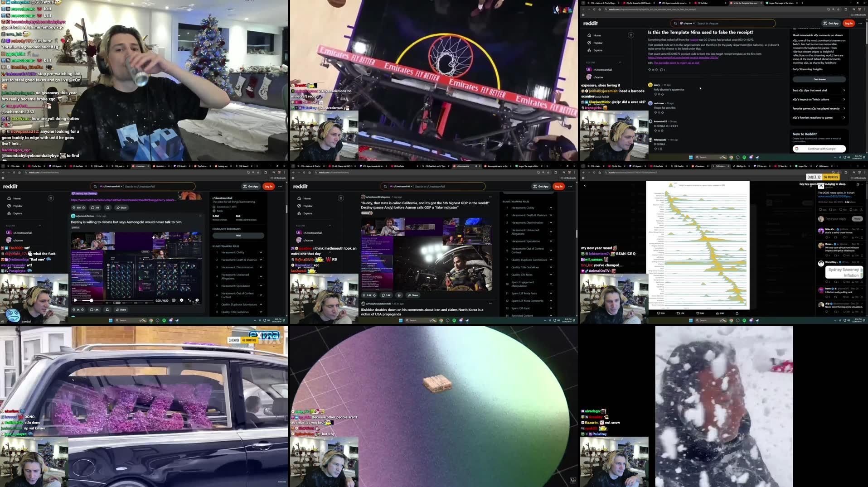
Task: Click the See Answer button
Action: click(x=819, y=79)
